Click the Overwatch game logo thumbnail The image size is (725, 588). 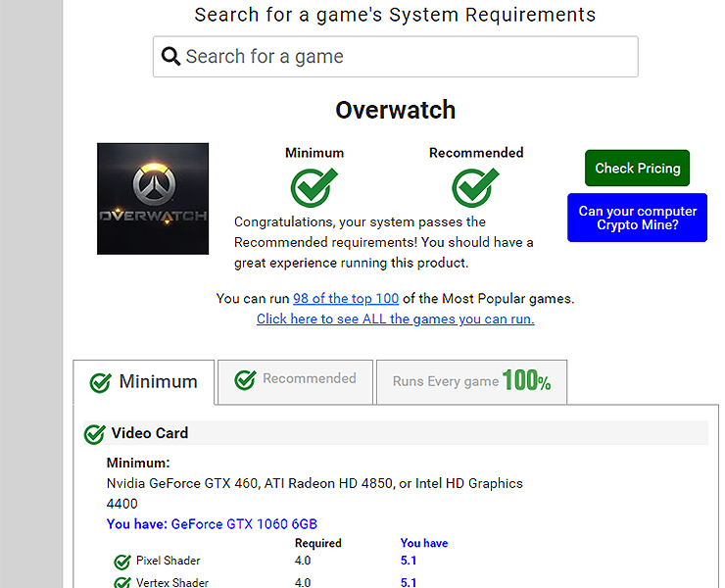(153, 199)
